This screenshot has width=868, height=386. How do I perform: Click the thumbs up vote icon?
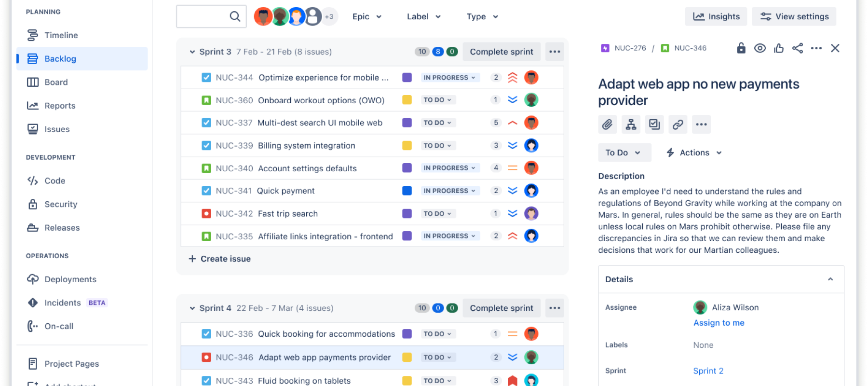coord(778,48)
